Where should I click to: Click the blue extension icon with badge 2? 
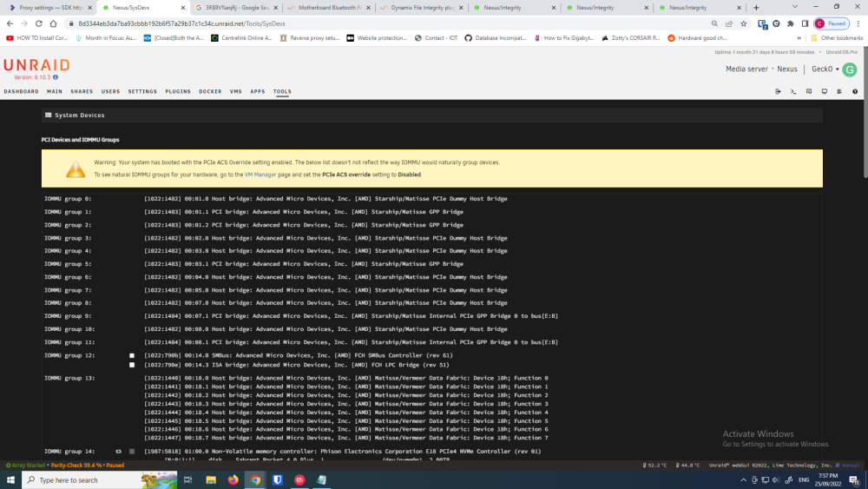click(x=762, y=23)
